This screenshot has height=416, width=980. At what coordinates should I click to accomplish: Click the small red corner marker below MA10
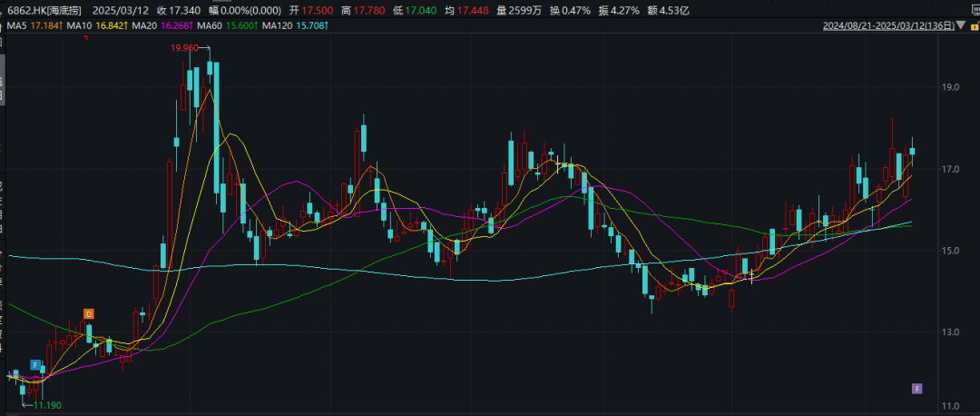(x=86, y=37)
